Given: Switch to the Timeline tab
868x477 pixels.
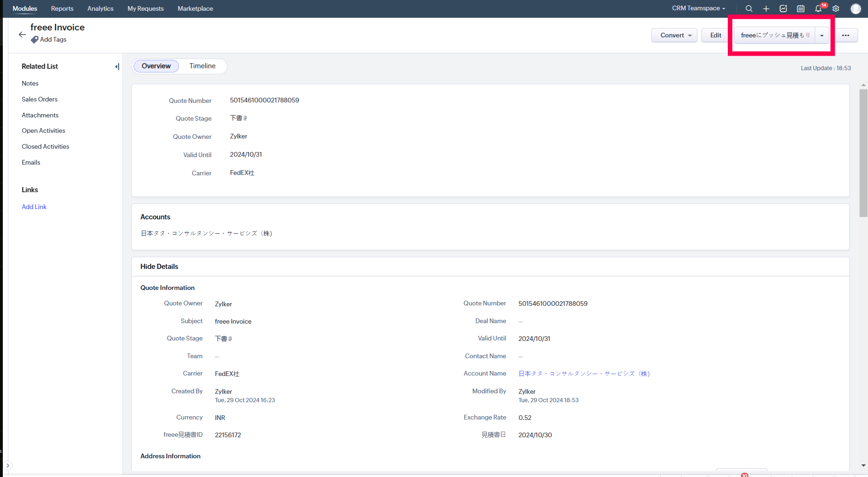Looking at the screenshot, I should pos(202,66).
